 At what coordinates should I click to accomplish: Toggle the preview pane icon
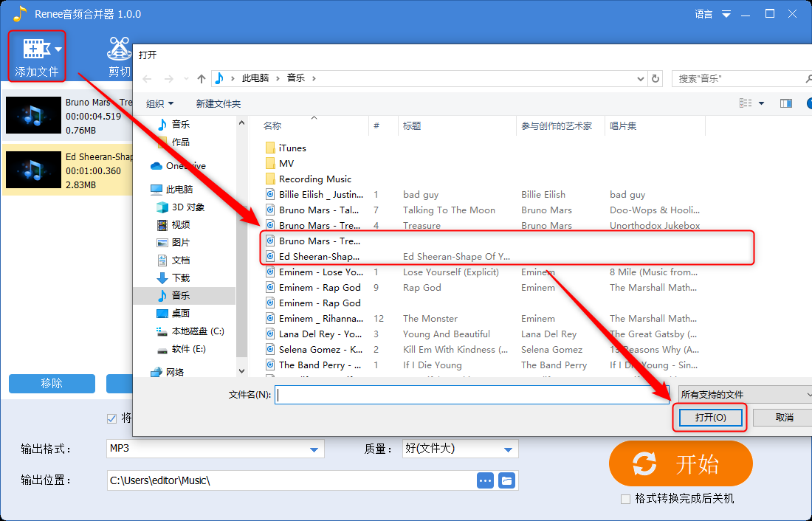point(786,103)
